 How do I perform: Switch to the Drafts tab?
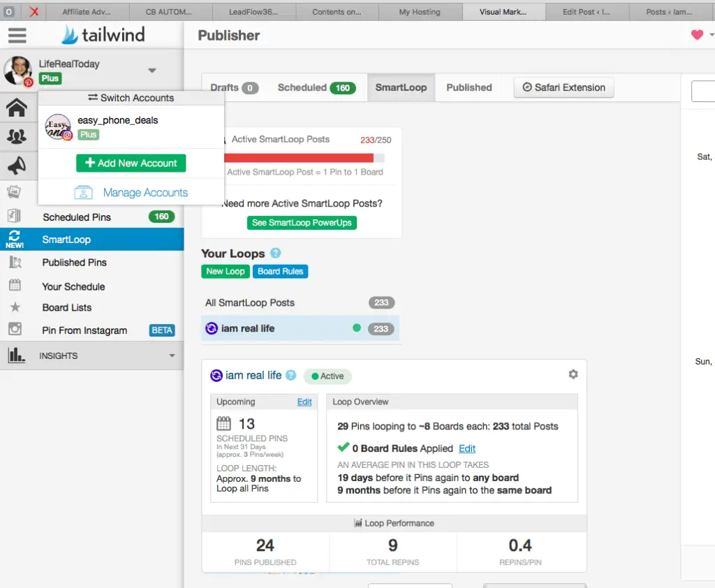pos(235,87)
